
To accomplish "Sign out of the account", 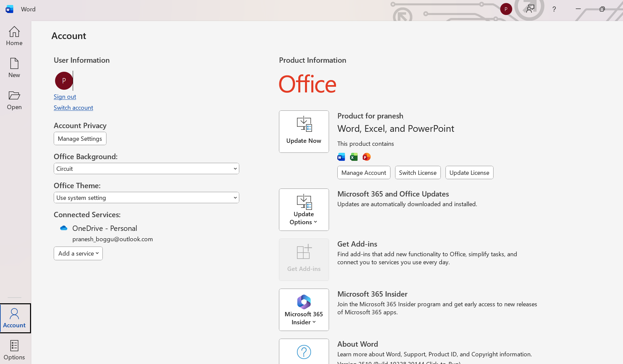I will tap(65, 96).
